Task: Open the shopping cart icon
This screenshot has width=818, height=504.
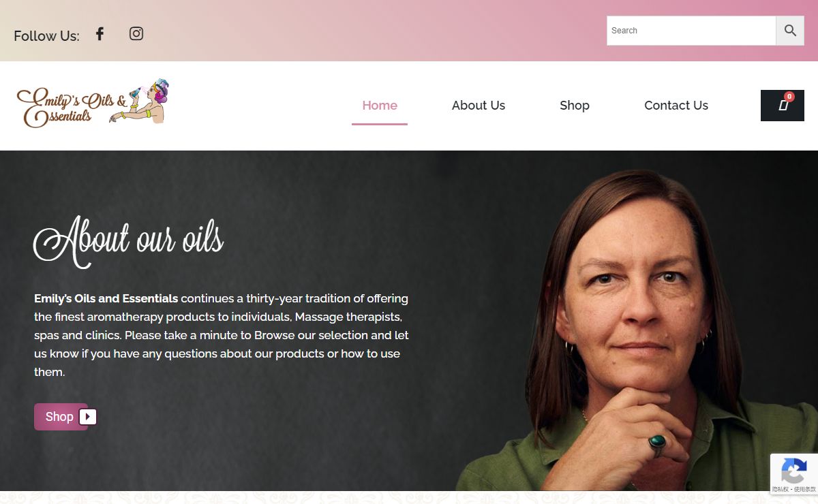Action: point(783,106)
